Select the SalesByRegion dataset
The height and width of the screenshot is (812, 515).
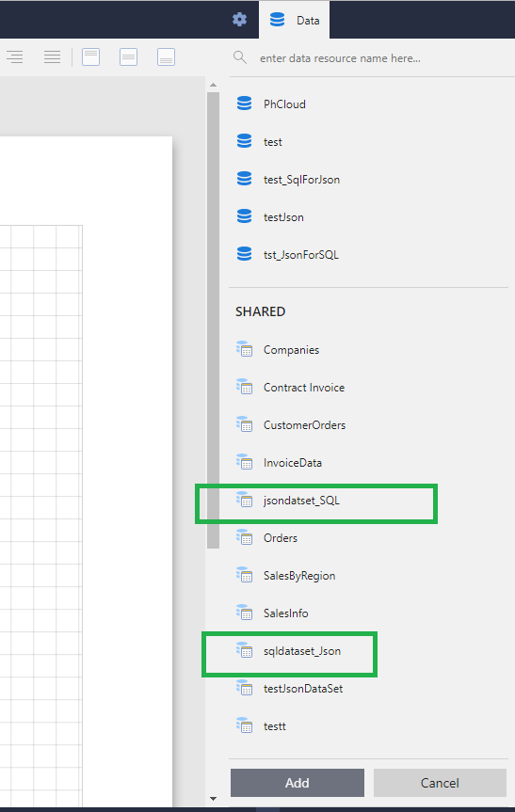pos(299,576)
